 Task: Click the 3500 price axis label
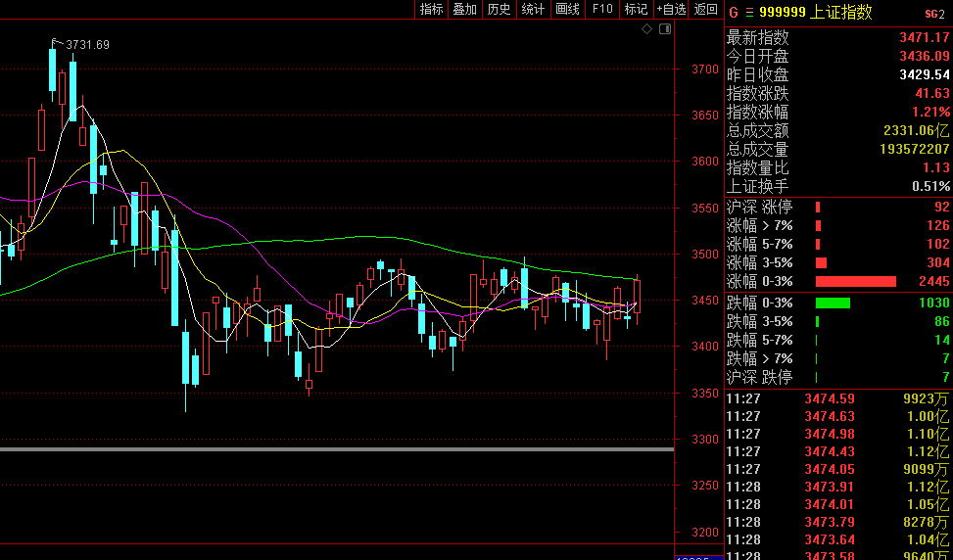pos(705,255)
